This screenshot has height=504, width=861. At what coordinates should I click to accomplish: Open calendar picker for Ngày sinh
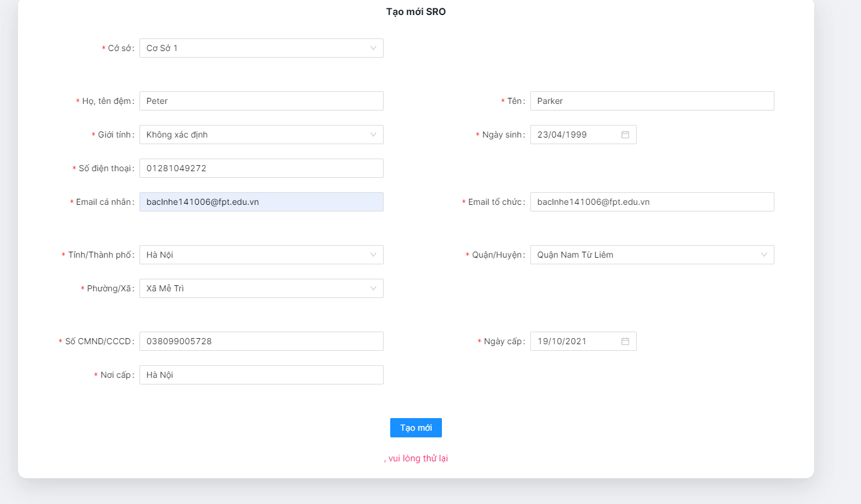click(627, 134)
